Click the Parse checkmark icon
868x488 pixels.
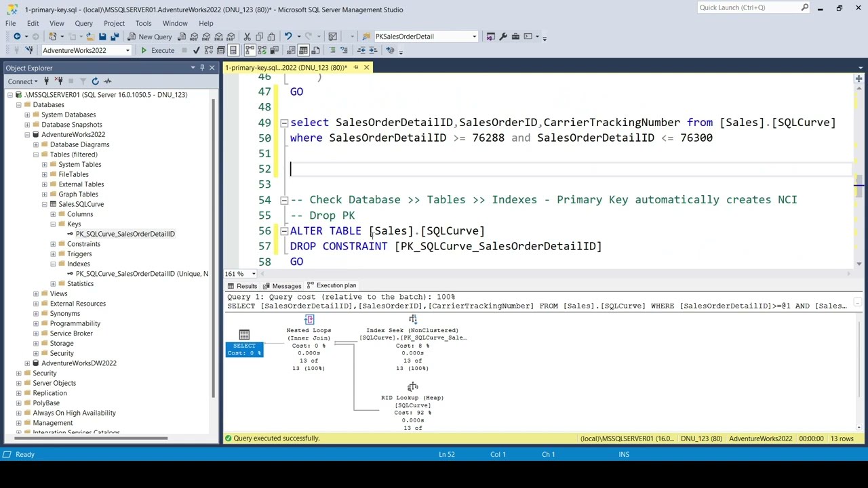(x=196, y=50)
